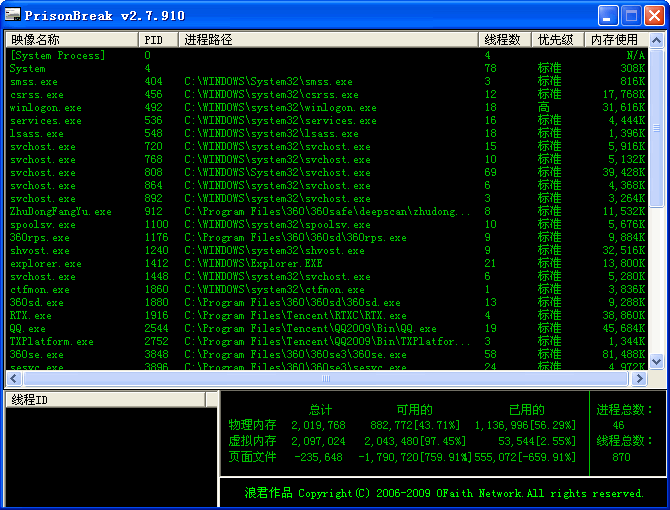Click the 高 priority cell for winlogon.exe
670x510 pixels.
click(x=544, y=107)
